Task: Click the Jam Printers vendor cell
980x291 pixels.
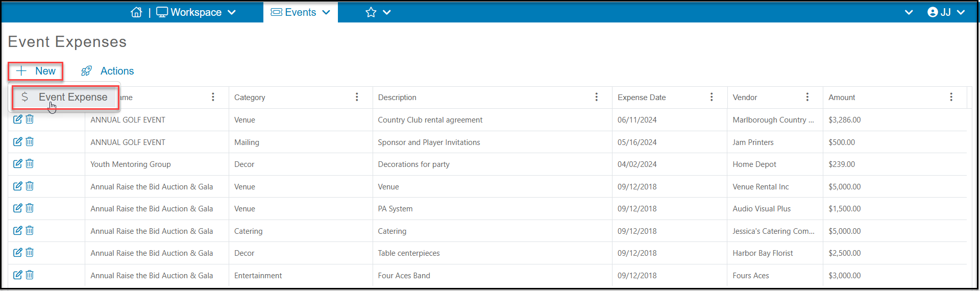Action: (753, 142)
